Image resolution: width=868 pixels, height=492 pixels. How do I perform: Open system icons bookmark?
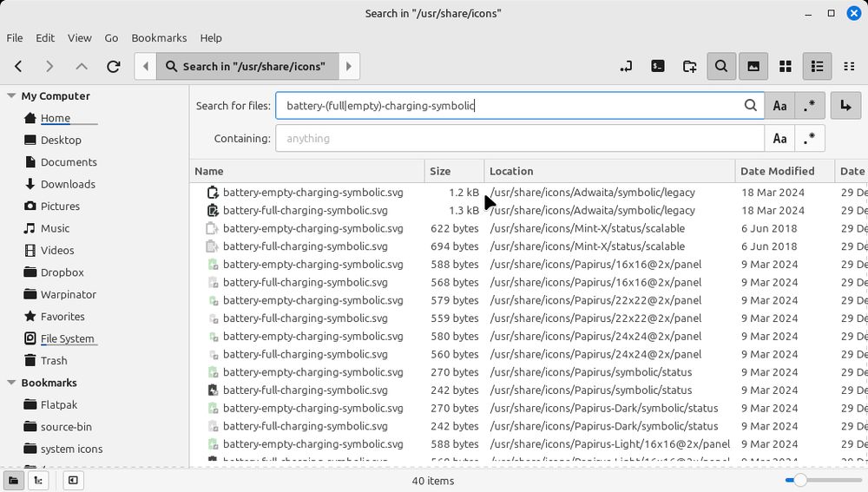[x=71, y=449]
